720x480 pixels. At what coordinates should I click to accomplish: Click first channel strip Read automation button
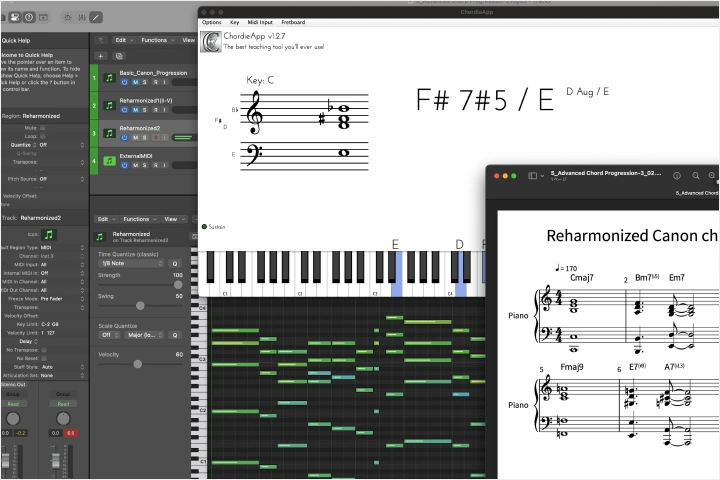coord(13,404)
